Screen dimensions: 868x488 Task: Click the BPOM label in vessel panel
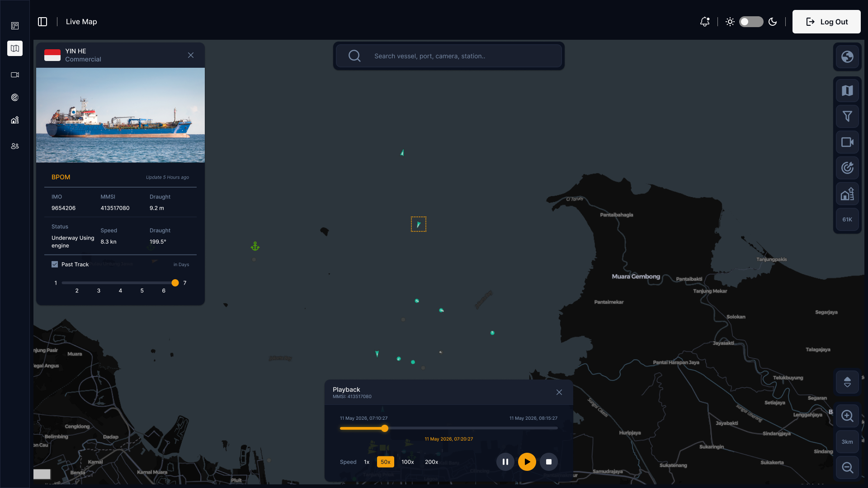coord(61,177)
